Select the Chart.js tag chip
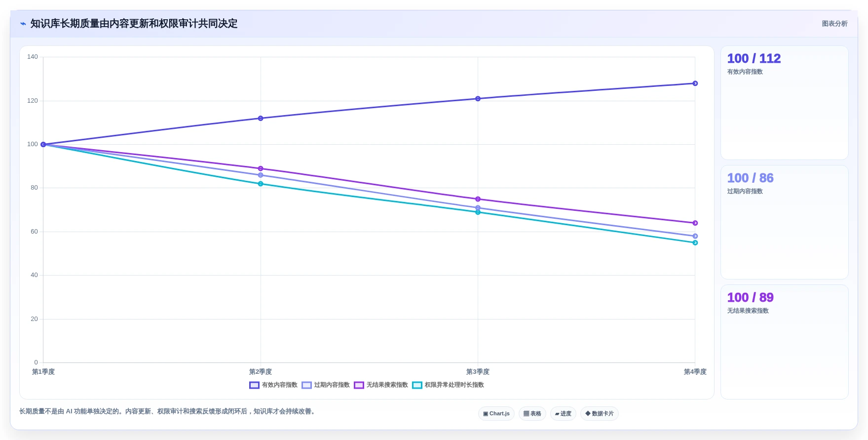Image resolution: width=868 pixels, height=440 pixels. (x=496, y=414)
